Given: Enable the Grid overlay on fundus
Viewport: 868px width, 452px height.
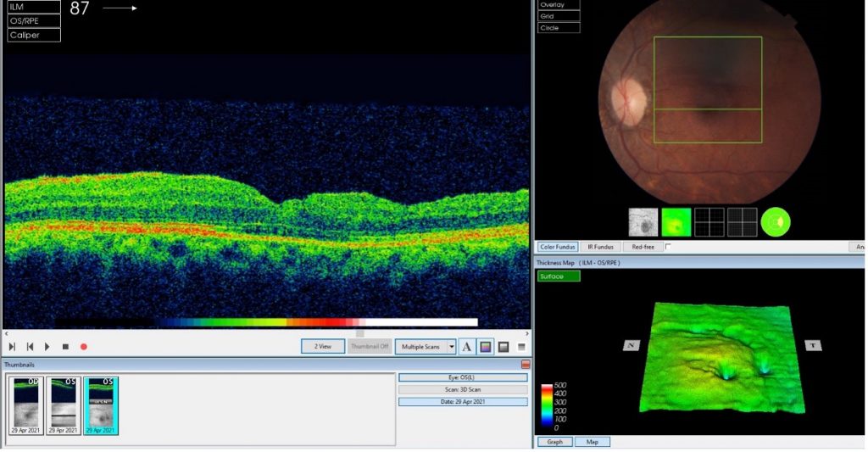Looking at the screenshot, I should (x=559, y=16).
